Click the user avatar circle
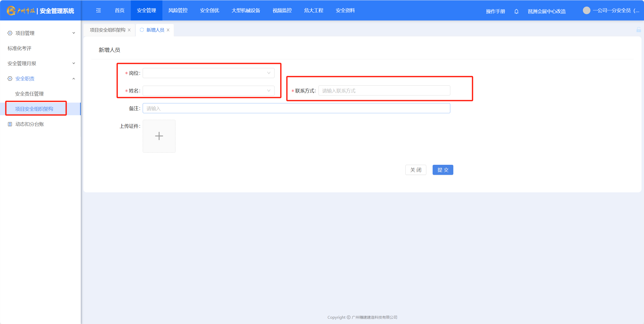 pyautogui.click(x=586, y=10)
